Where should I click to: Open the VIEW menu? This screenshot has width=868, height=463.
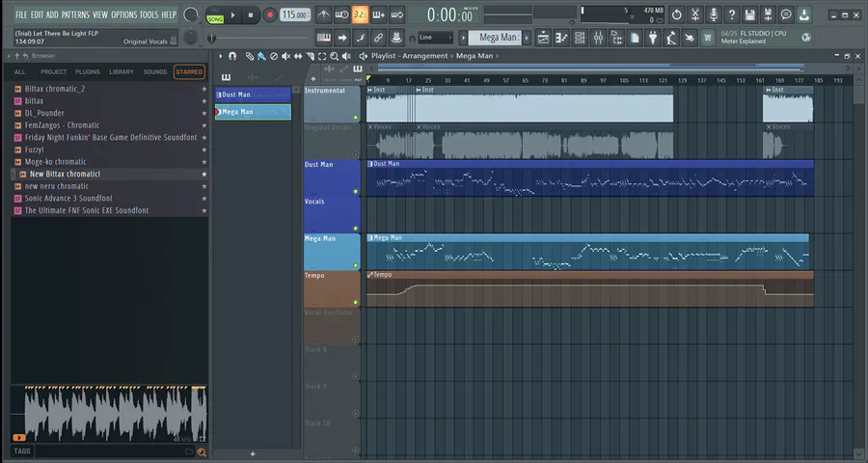click(100, 14)
